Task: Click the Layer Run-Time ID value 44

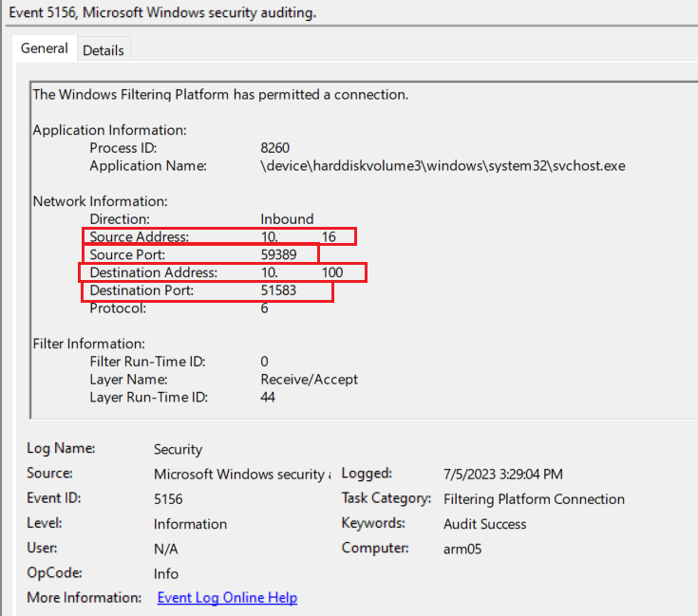Action: coord(268,397)
